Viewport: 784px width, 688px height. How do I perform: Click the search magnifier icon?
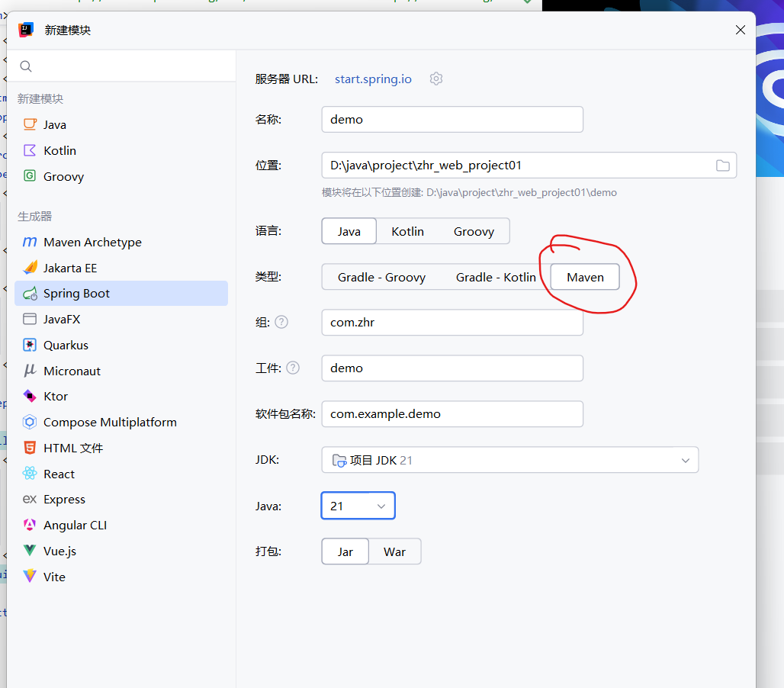tap(26, 66)
